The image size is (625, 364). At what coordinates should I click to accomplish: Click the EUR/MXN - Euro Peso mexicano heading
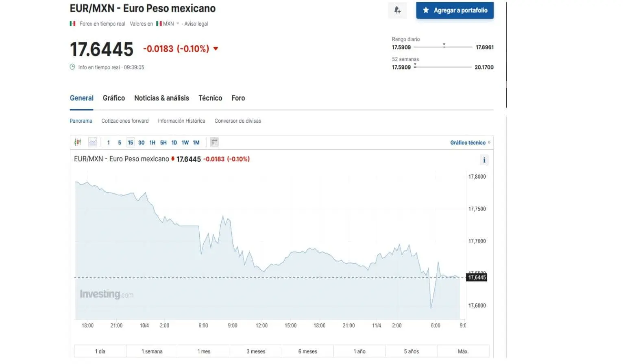143,9
